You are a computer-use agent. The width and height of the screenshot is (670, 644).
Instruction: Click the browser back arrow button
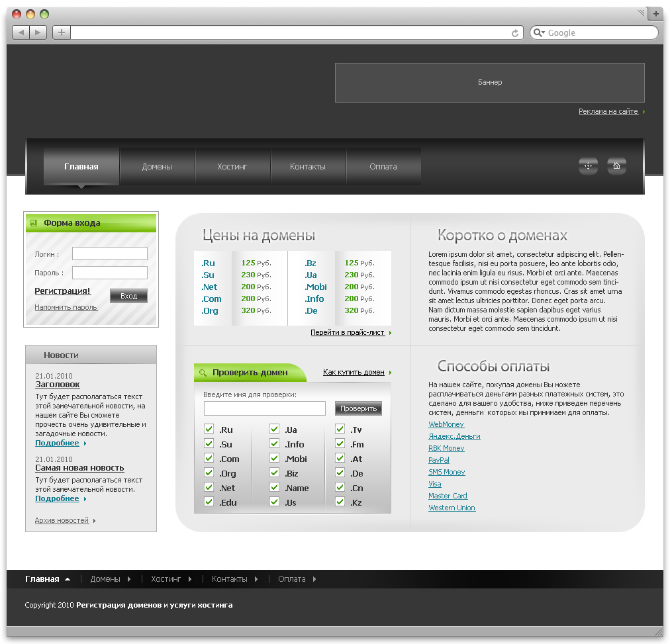tap(21, 32)
